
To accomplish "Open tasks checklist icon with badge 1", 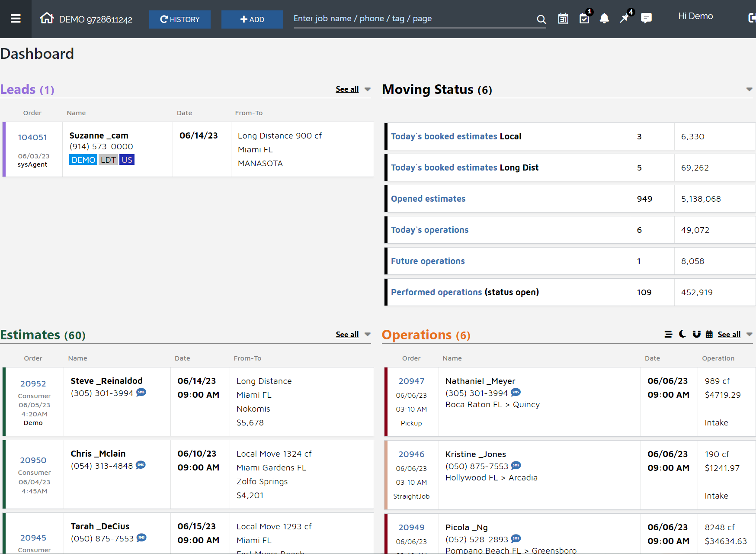I will click(x=584, y=19).
